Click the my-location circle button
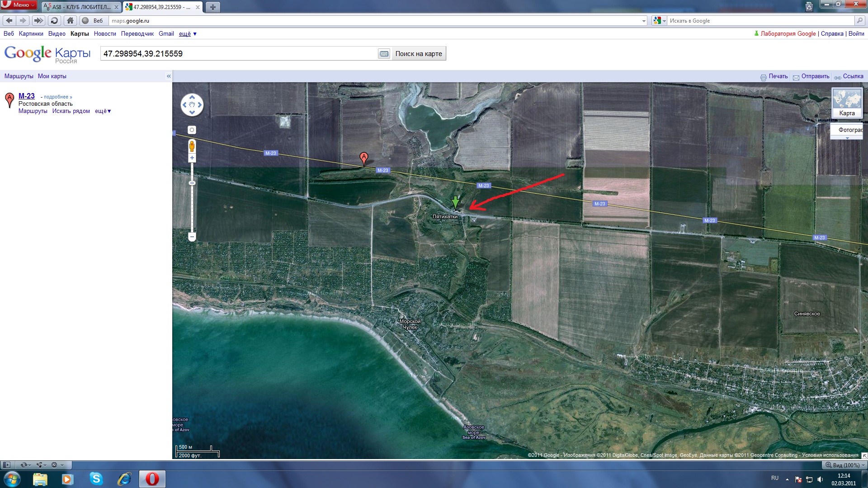Screen dimensions: 868x488 (x=192, y=130)
